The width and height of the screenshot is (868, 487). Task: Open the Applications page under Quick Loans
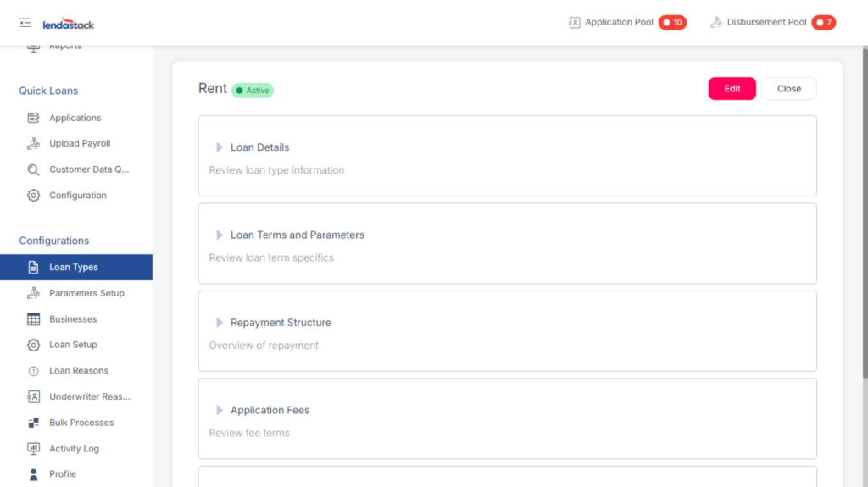pyautogui.click(x=75, y=118)
